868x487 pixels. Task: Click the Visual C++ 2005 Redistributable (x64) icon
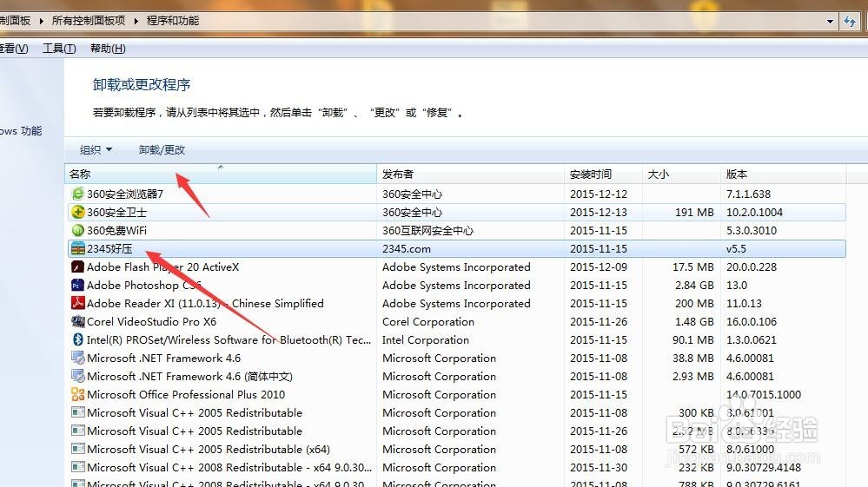coord(78,450)
